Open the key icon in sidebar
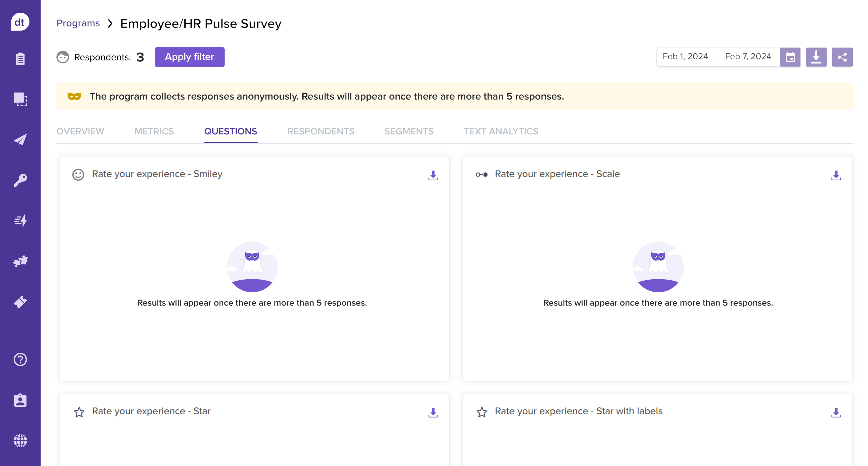The width and height of the screenshot is (868, 466). [x=20, y=180]
